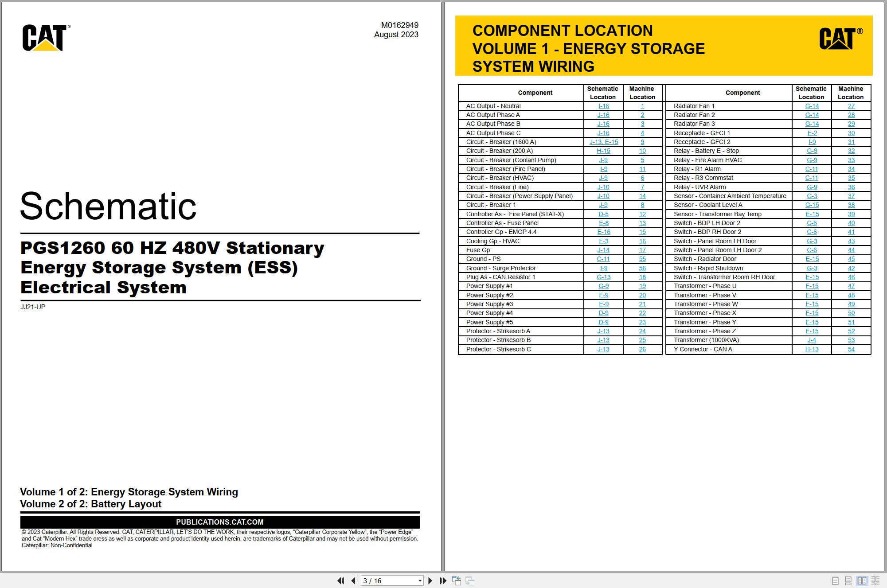Open schematic location C-11 for Relay R1 Alarm
The width and height of the screenshot is (887, 588).
[x=812, y=169]
